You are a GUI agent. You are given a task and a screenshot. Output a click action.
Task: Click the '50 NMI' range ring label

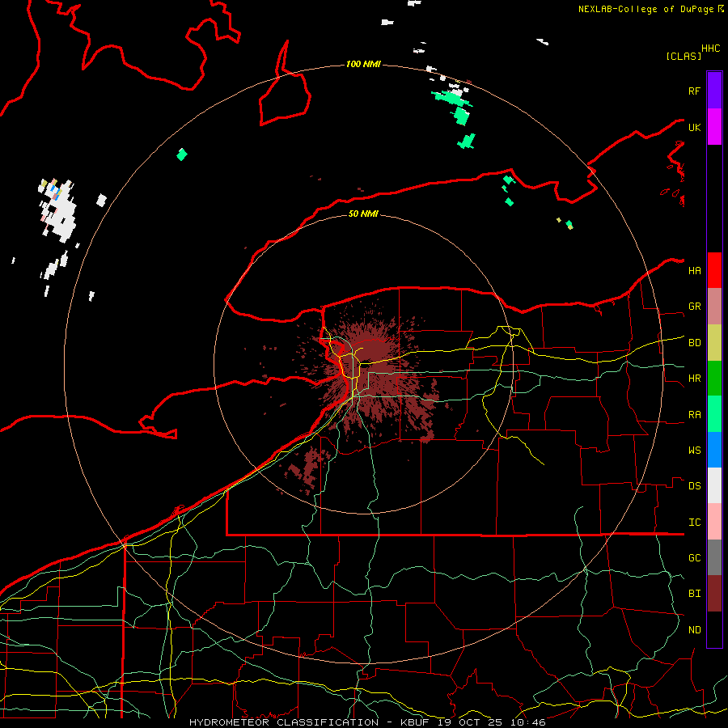[363, 214]
